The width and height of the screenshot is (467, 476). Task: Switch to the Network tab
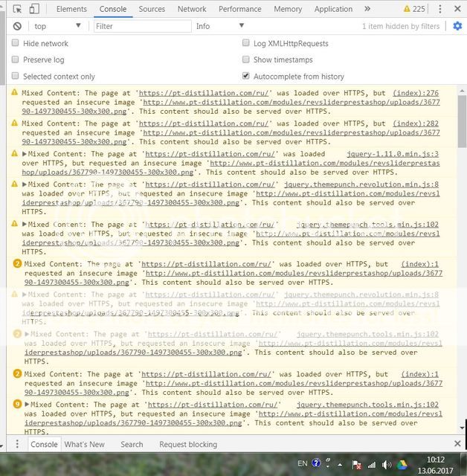[x=192, y=10]
